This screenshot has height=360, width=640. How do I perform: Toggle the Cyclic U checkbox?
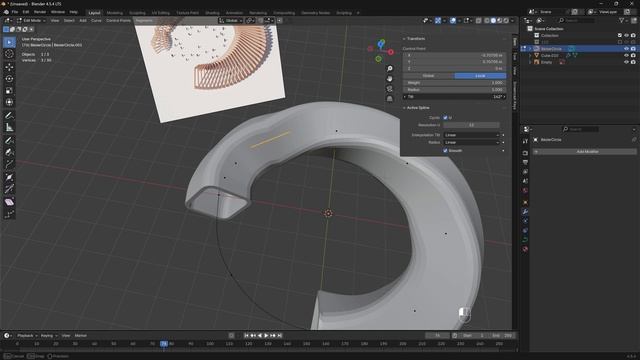(x=445, y=118)
